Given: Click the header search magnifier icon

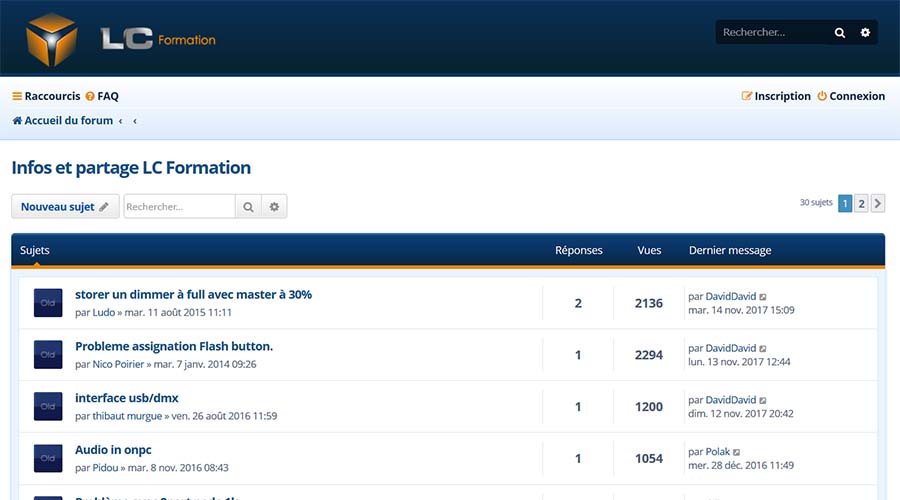Looking at the screenshot, I should [840, 33].
